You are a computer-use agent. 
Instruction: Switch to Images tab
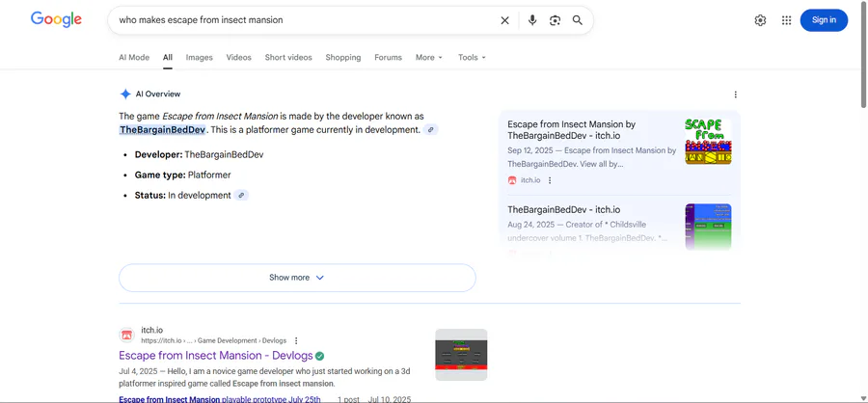pos(200,58)
